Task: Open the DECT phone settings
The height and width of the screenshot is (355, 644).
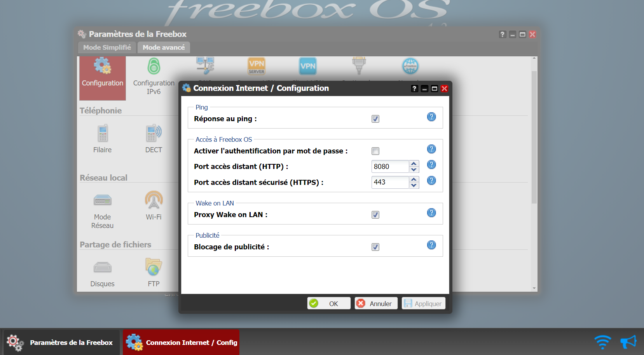Action: (x=154, y=138)
